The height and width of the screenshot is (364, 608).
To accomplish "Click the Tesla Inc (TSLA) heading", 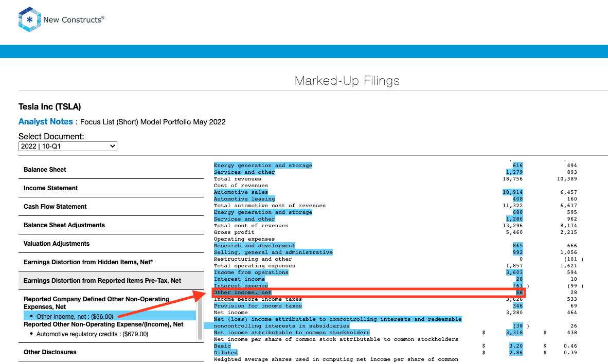I will [x=49, y=106].
